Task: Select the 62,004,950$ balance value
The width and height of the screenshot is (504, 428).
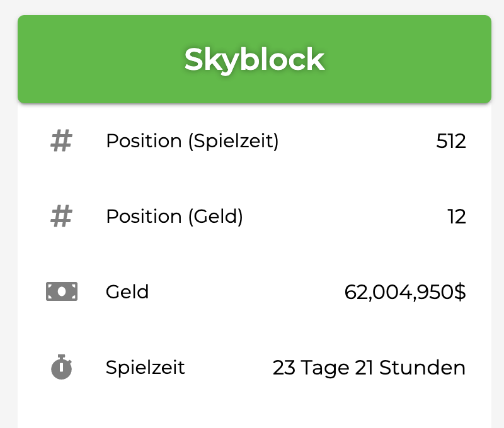Action: [x=404, y=292]
